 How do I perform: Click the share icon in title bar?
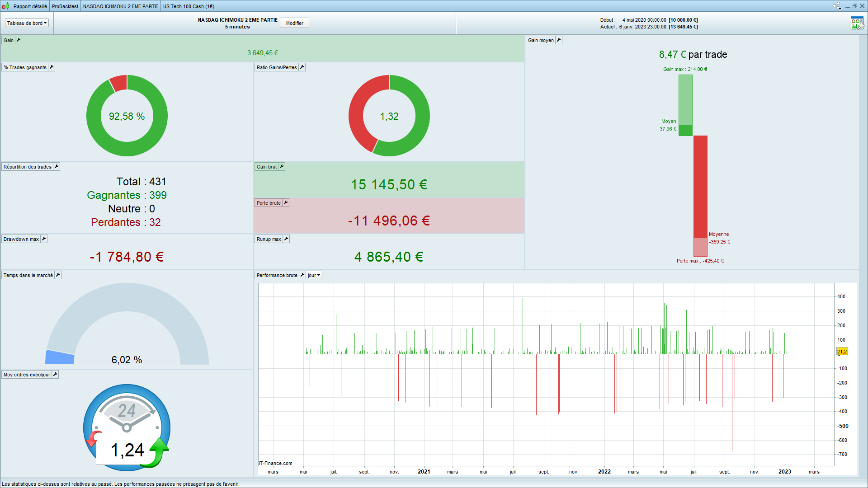point(837,6)
